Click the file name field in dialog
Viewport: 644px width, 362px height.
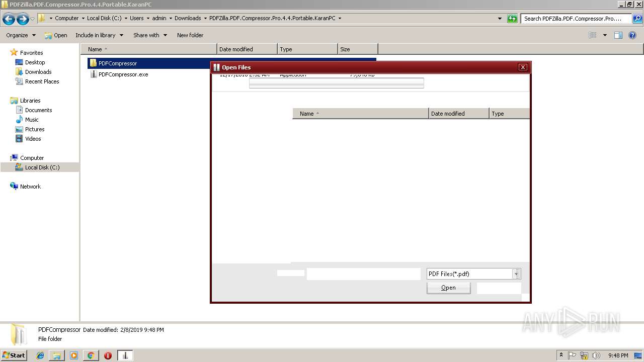(x=363, y=274)
